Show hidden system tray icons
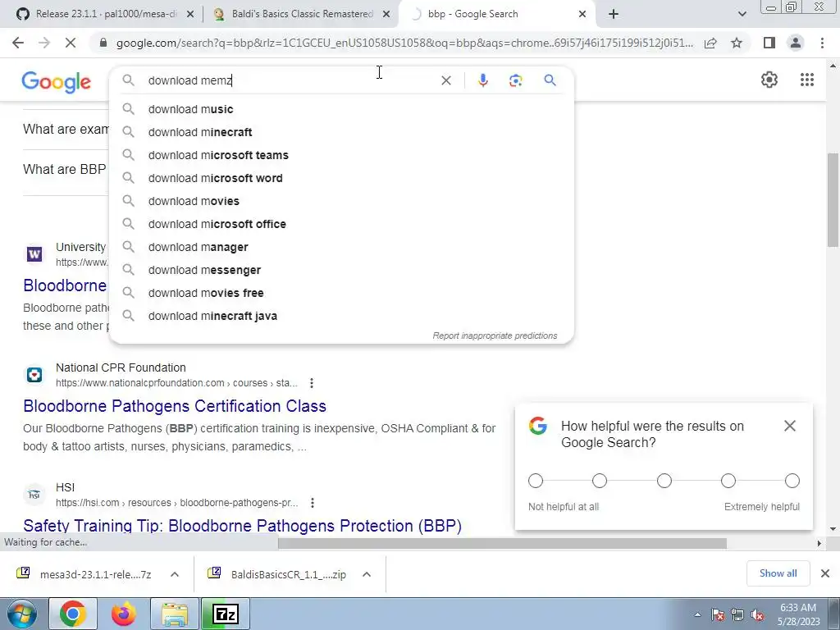Viewport: 840px width, 630px height. point(697,615)
